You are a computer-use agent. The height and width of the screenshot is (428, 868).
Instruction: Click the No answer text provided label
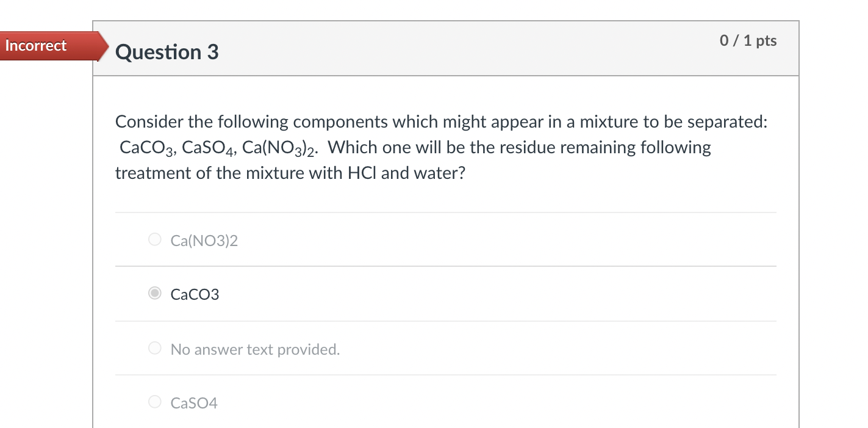pyautogui.click(x=255, y=349)
